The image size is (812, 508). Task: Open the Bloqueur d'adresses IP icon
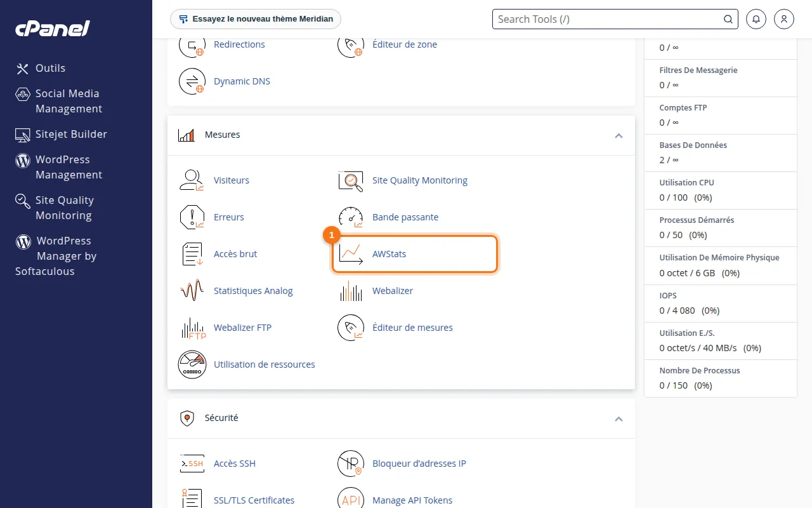coord(350,464)
